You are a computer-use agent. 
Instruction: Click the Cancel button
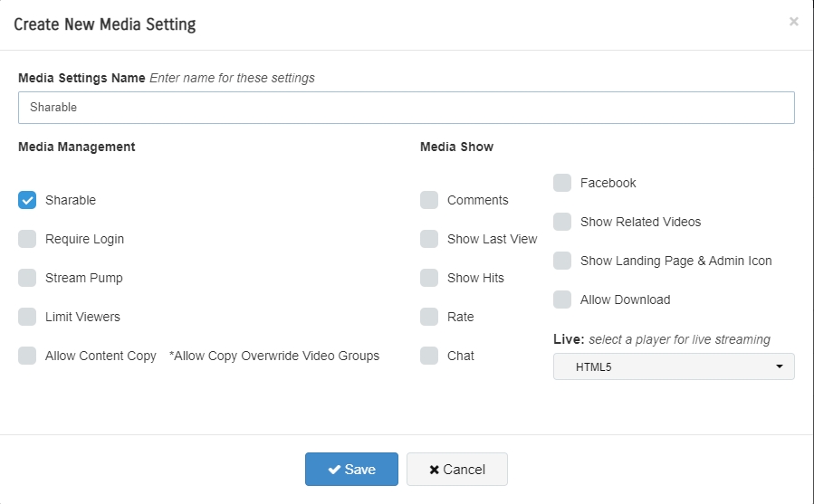tap(456, 470)
